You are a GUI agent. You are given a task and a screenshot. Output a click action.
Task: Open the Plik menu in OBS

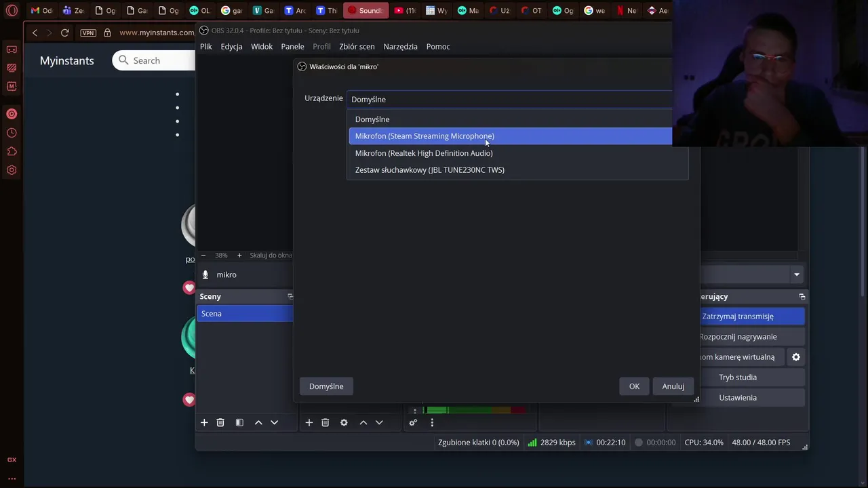pyautogui.click(x=206, y=47)
